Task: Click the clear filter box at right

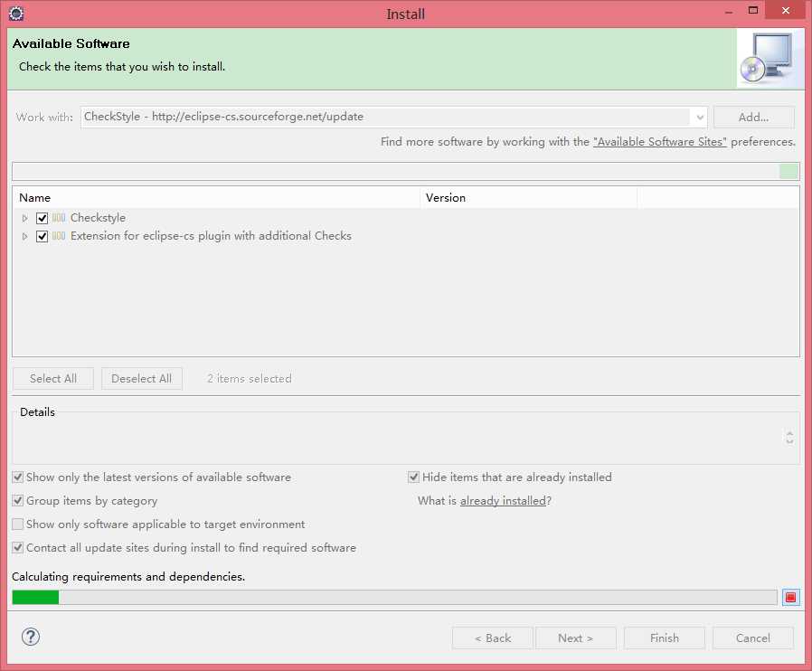Action: [x=788, y=172]
